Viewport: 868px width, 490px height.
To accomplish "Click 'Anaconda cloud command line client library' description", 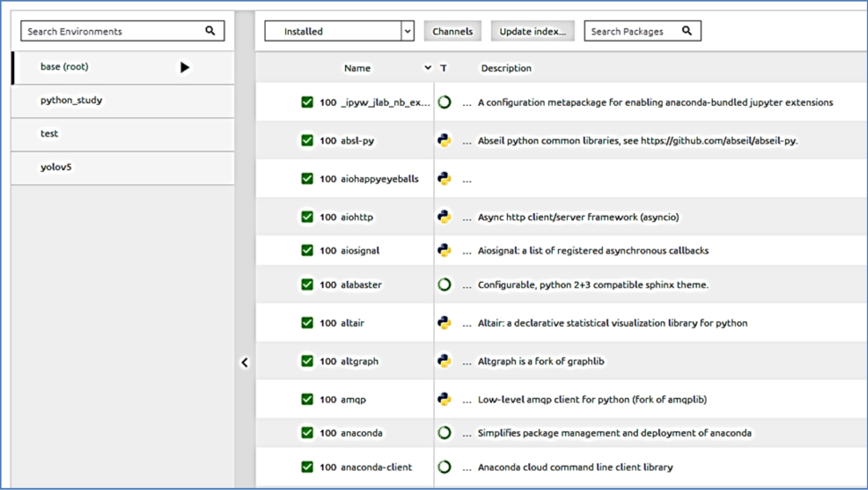I will [575, 467].
